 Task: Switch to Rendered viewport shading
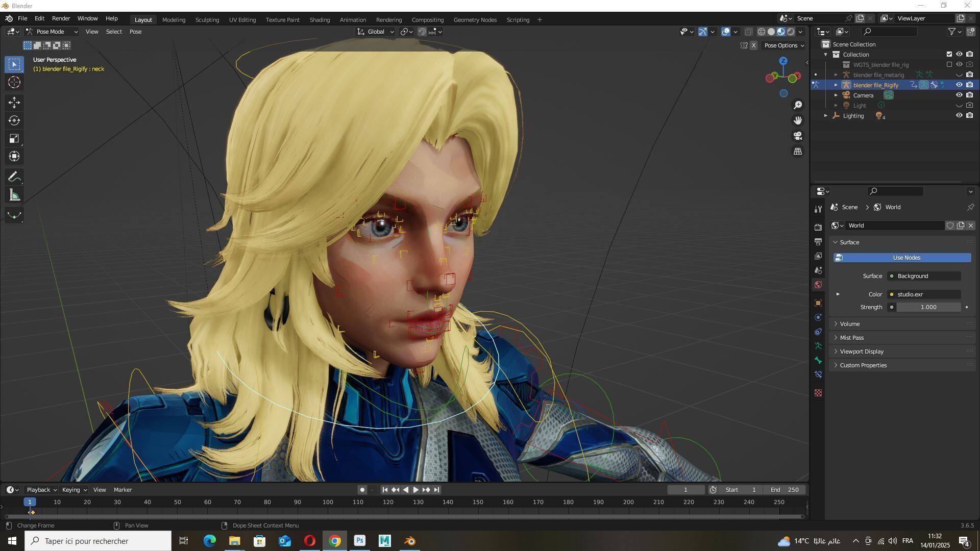pyautogui.click(x=791, y=32)
